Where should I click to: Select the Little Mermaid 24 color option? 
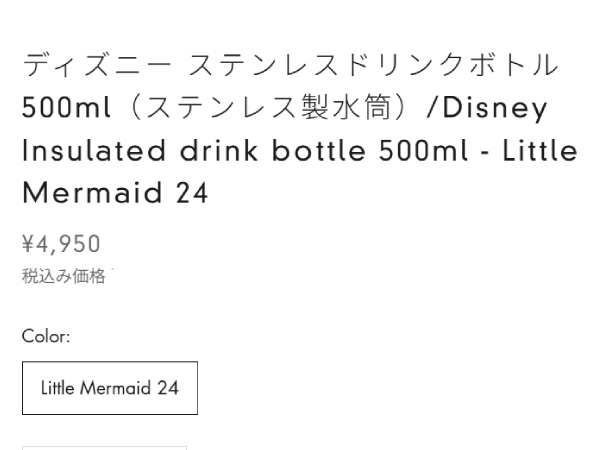tap(110, 388)
